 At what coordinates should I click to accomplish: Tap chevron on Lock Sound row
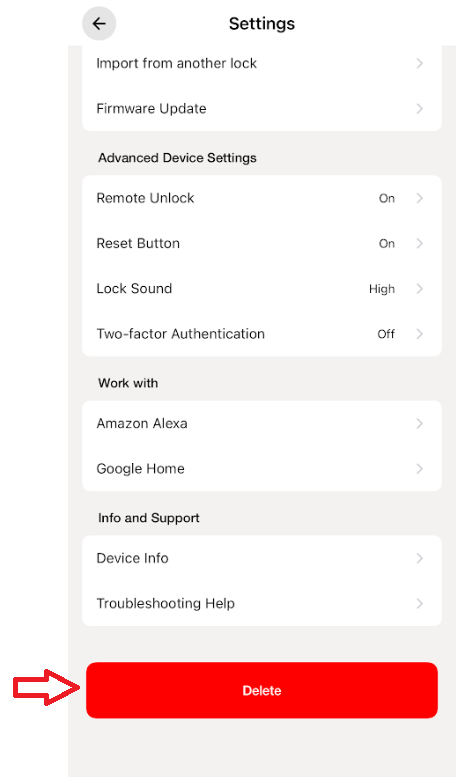tap(419, 288)
